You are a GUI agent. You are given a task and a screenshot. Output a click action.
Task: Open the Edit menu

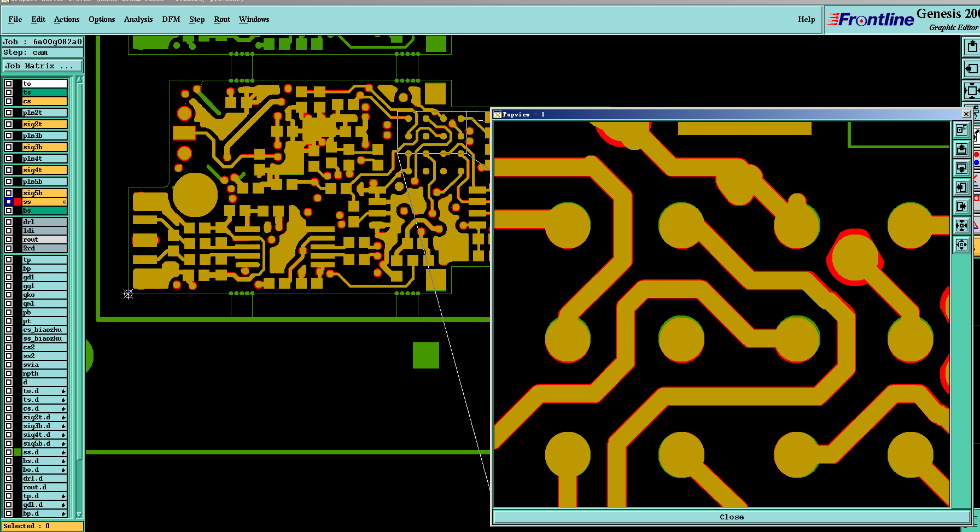coord(38,19)
